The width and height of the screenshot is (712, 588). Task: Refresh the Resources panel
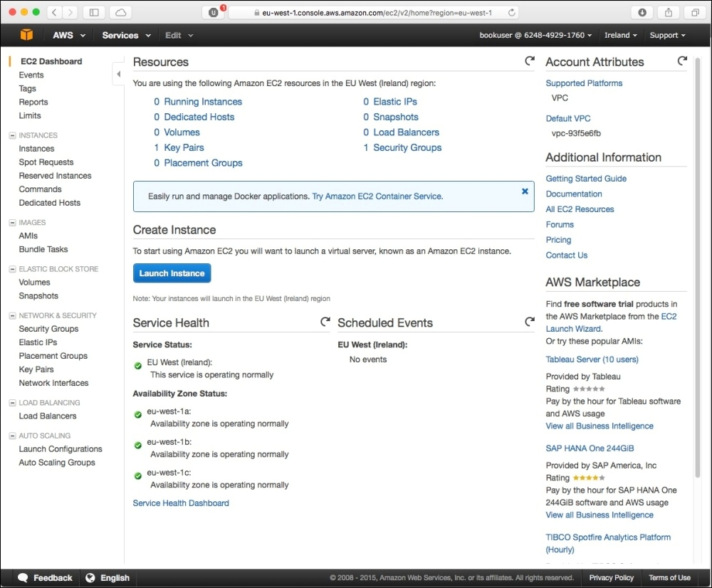click(x=529, y=61)
